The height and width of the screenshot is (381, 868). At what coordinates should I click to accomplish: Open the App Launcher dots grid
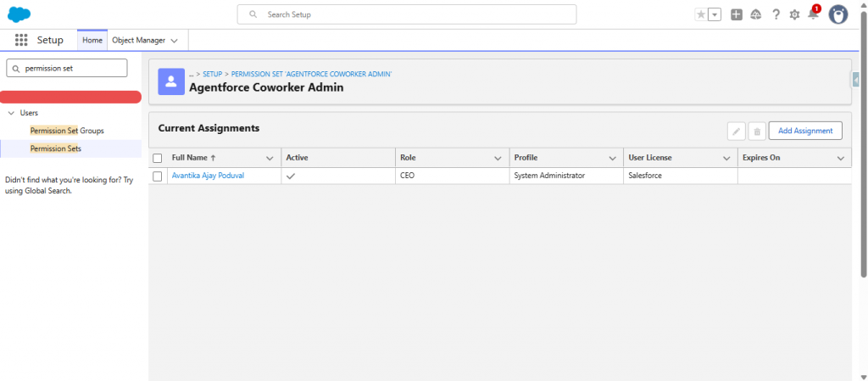tap(21, 40)
